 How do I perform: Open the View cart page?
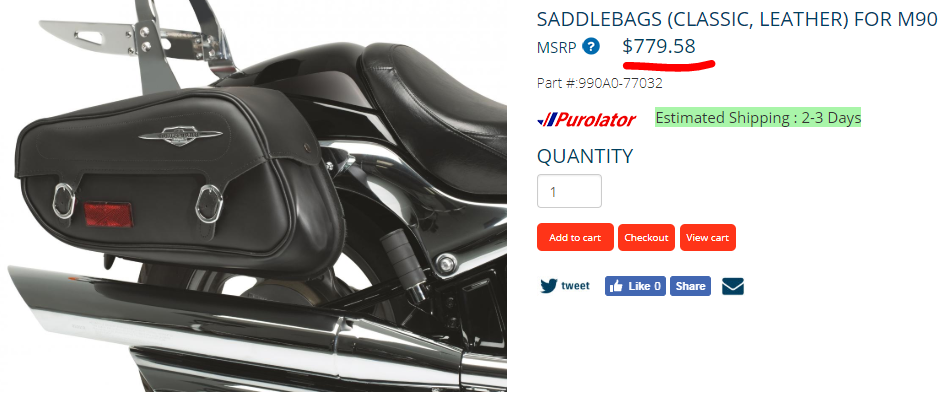coord(707,237)
